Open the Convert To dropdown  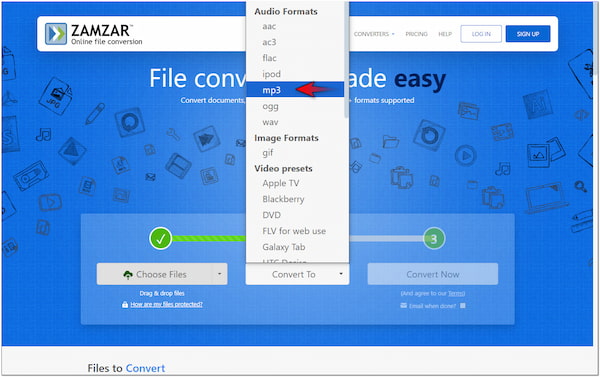point(297,274)
